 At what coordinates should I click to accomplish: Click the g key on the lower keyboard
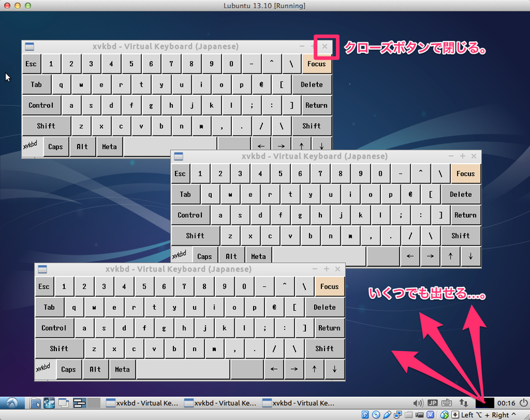pos(164,328)
